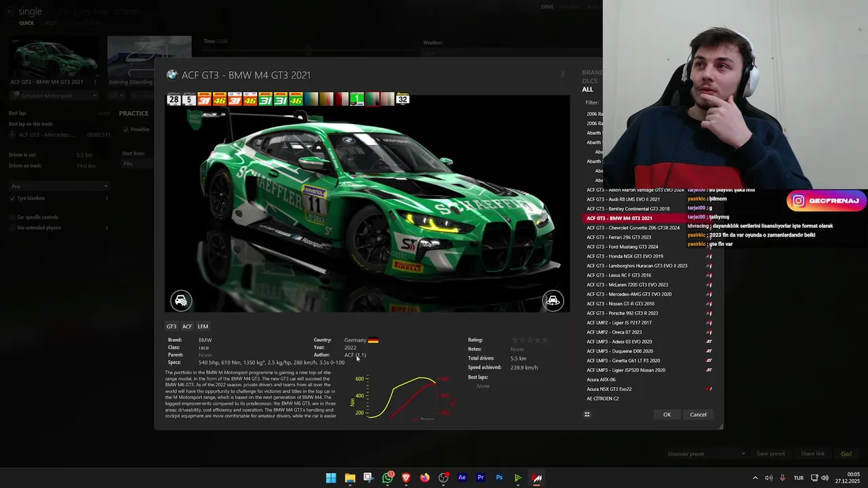This screenshot has height=488, width=868.
Task: Show previous car with left car icon
Action: tap(181, 300)
